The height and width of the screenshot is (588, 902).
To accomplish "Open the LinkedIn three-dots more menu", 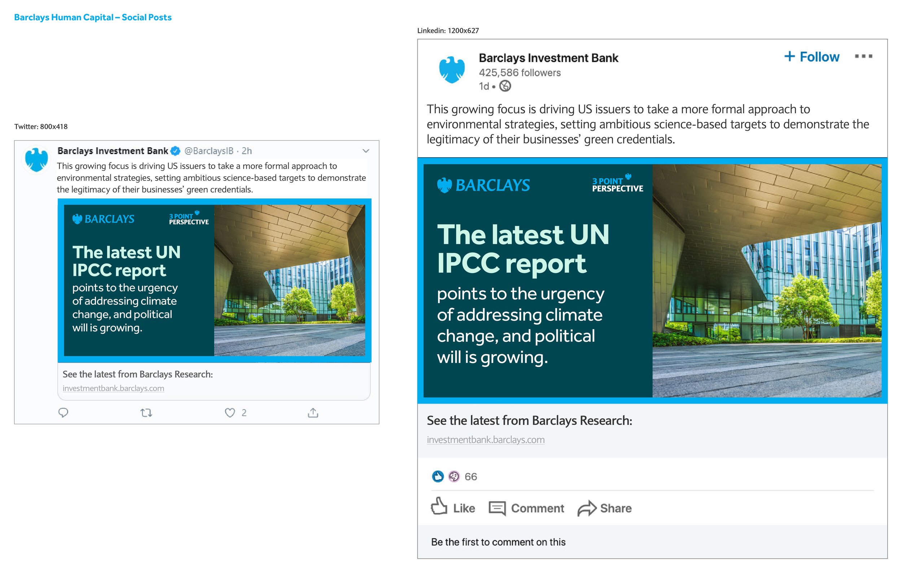I will tap(863, 56).
